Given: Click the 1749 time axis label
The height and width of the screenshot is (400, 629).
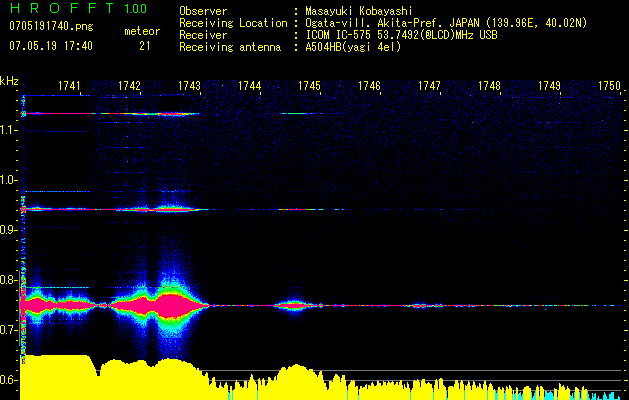Looking at the screenshot, I should coord(550,85).
